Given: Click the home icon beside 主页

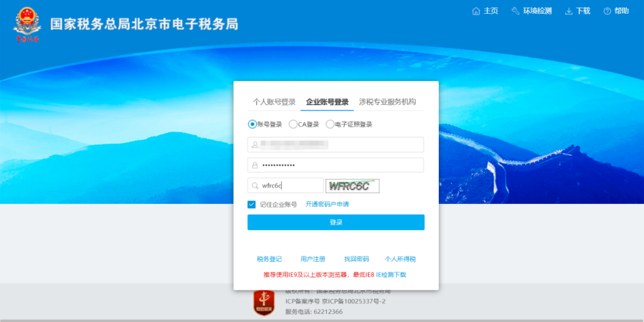Looking at the screenshot, I should [x=476, y=11].
